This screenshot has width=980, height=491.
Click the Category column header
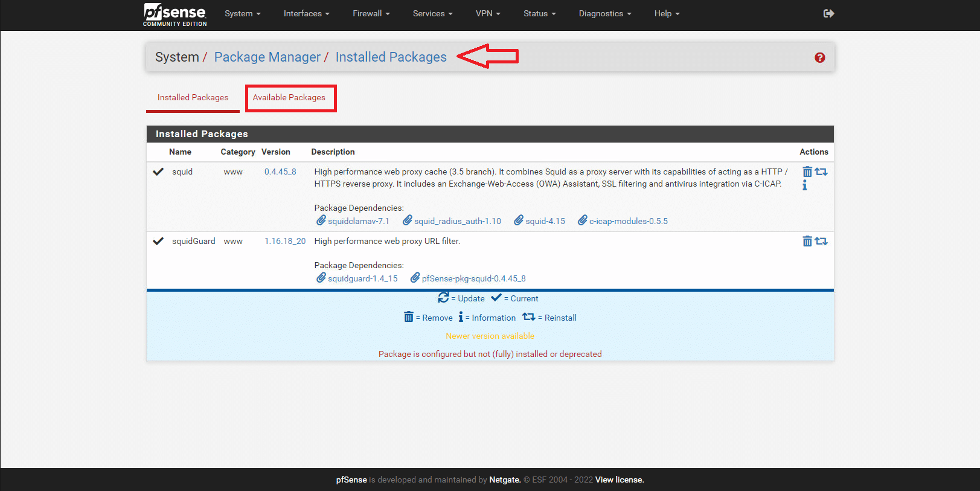(x=238, y=152)
